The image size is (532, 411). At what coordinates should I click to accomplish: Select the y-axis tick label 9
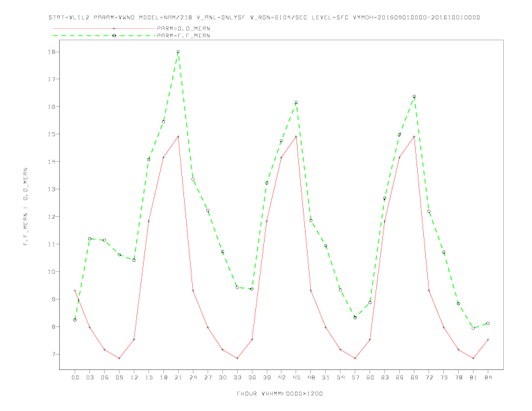click(54, 300)
